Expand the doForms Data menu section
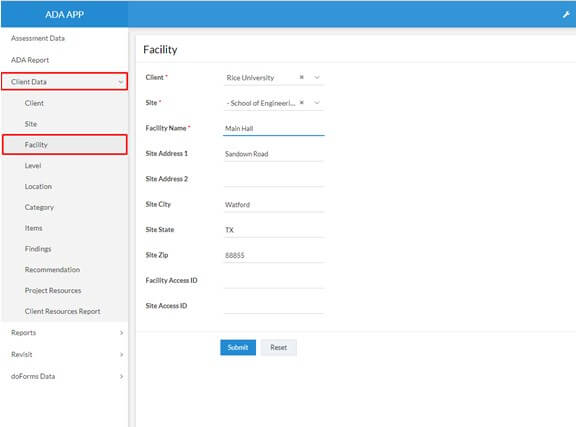This screenshot has height=427, width=576. point(64,376)
